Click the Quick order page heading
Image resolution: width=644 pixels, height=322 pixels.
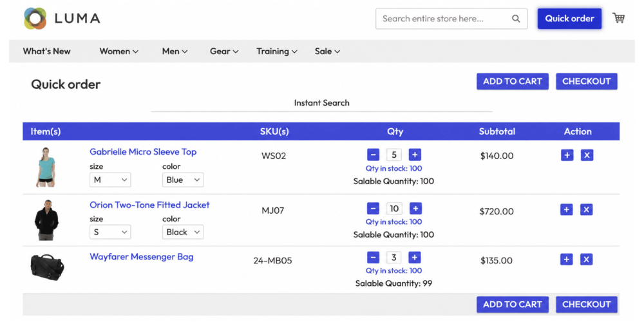[66, 84]
